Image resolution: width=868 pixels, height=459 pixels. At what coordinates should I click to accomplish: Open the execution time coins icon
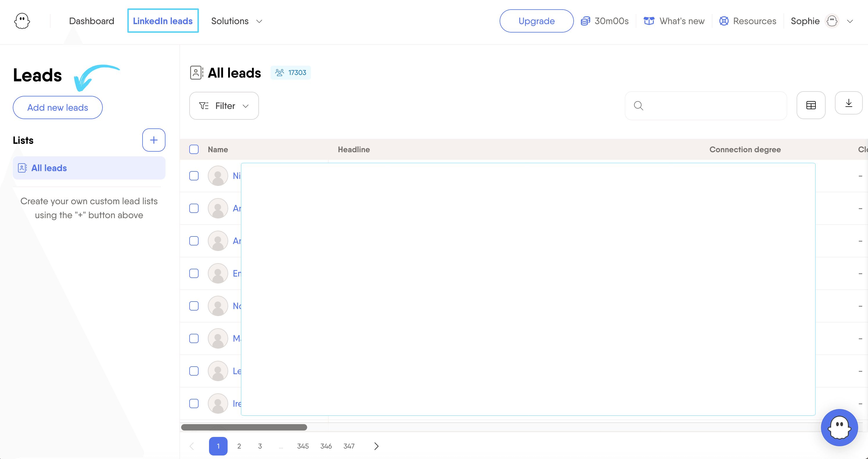pos(585,21)
